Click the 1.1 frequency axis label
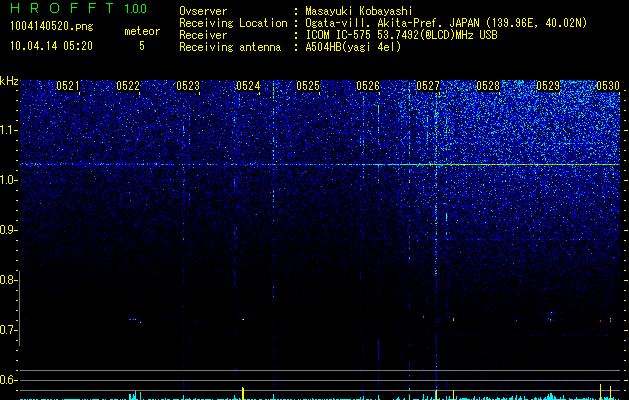The height and width of the screenshot is (400, 629). [x=7, y=130]
